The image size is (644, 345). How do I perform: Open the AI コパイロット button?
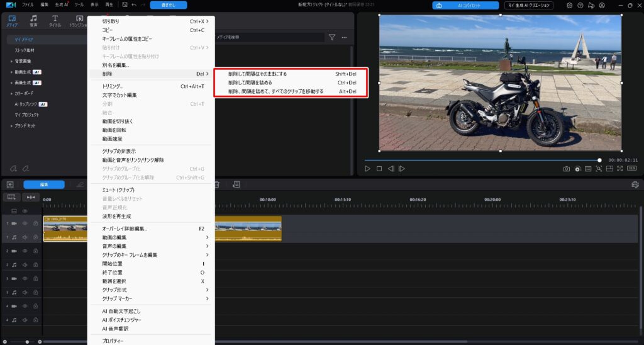tap(465, 5)
